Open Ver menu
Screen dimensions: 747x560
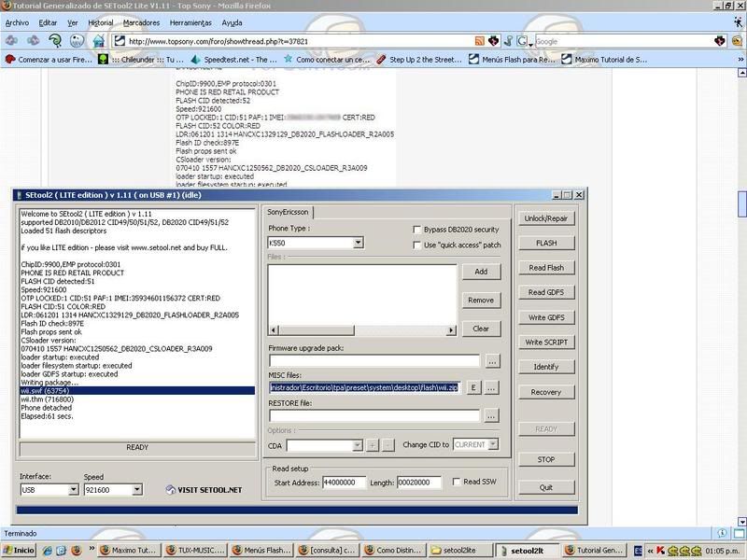(x=73, y=22)
